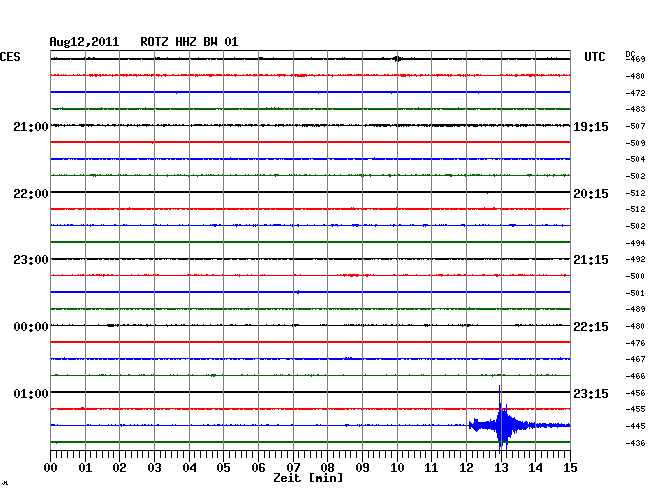Click minute 05 on the time axis
Image resolution: width=650 pixels, height=494 pixels.
[223, 468]
